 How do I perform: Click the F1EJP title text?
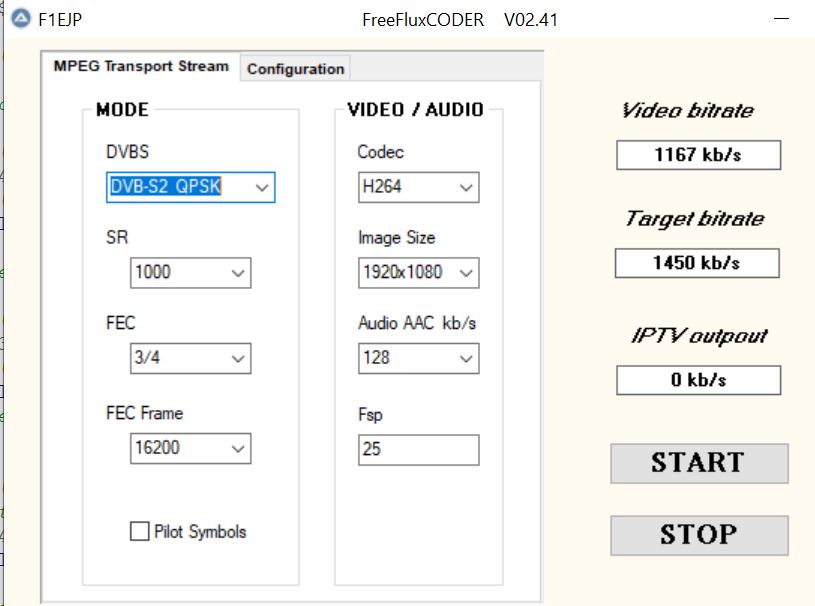coord(60,20)
